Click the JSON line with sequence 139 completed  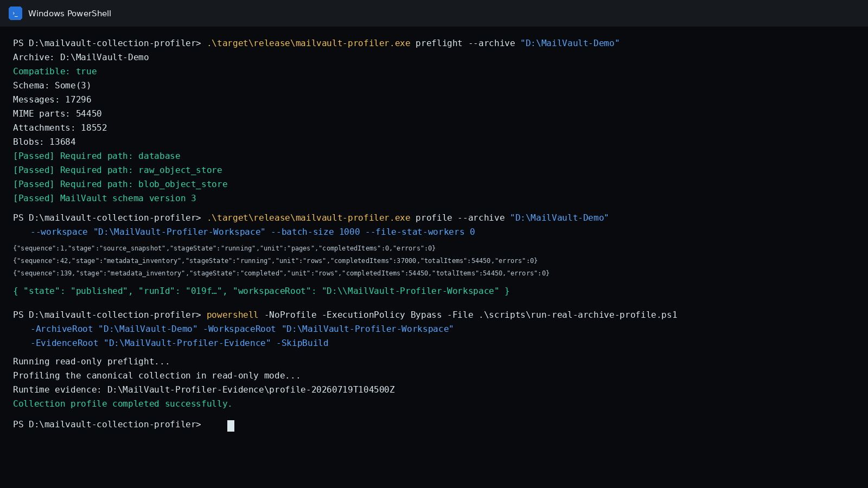[x=281, y=273]
